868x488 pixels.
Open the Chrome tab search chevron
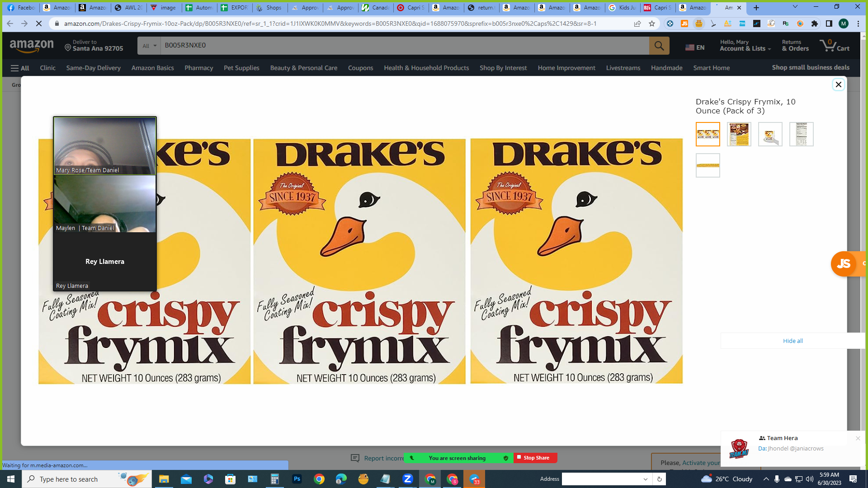795,7
